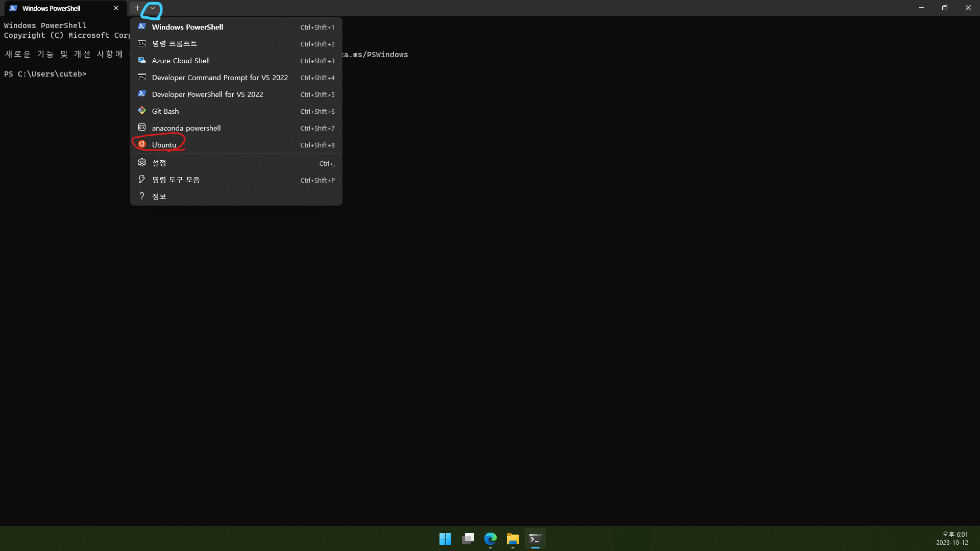The image size is (980, 551).
Task: Open the anaconda powershell profile
Action: [x=236, y=128]
